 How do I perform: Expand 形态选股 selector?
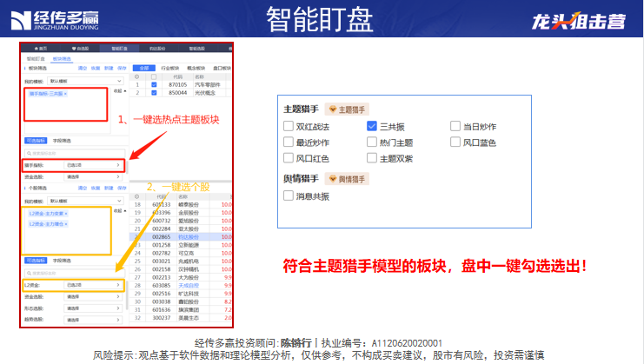pyautogui.click(x=93, y=308)
